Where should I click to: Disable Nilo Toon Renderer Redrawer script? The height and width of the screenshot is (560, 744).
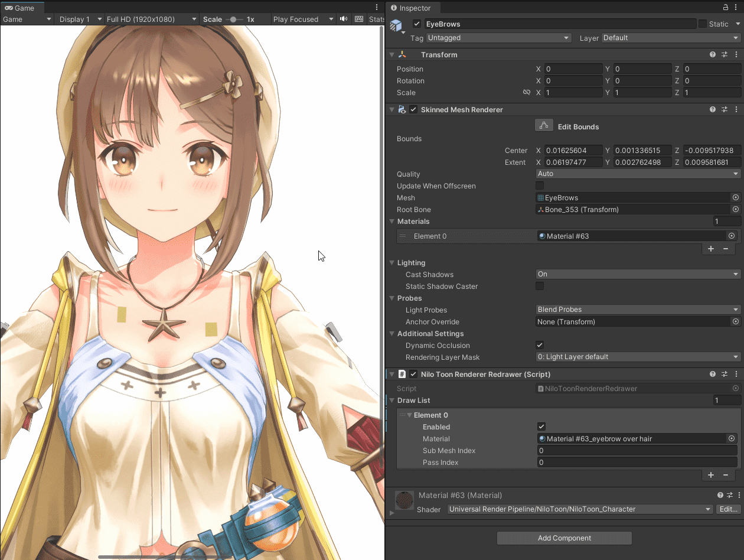[x=413, y=374]
